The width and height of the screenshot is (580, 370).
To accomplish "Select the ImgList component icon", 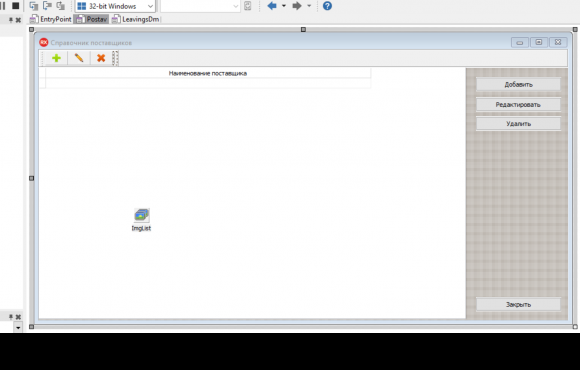I will click(x=142, y=215).
